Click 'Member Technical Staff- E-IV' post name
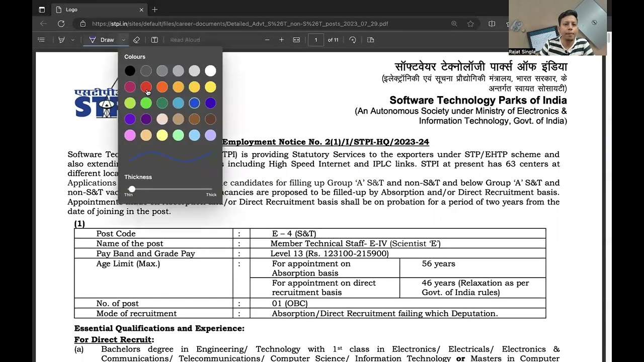 click(x=355, y=243)
